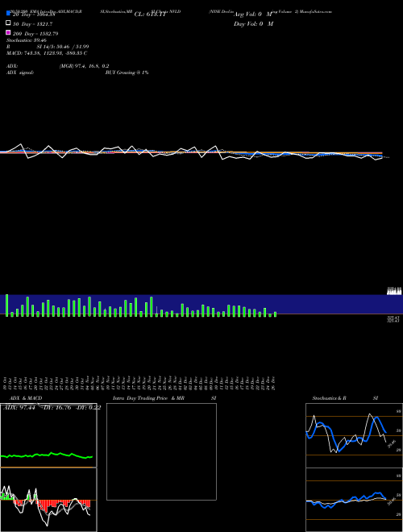This screenshot has height=532, width=403.
Task: Click the tallest first green volume bar
Action: tap(6, 305)
